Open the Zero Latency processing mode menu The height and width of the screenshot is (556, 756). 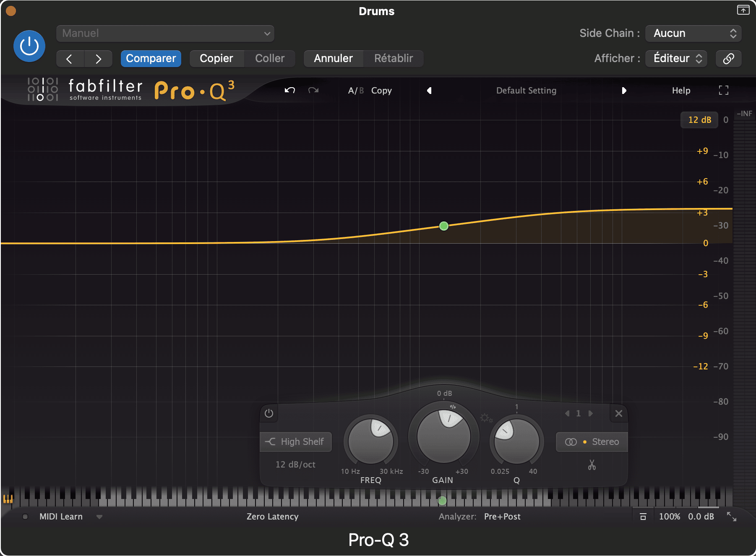(273, 517)
